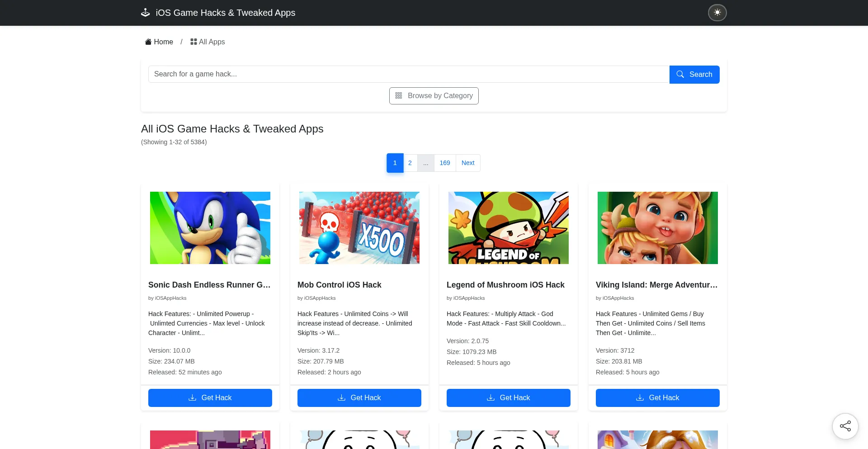Click Size: 203.81 MB text
This screenshot has height=449, width=868.
coord(619,361)
